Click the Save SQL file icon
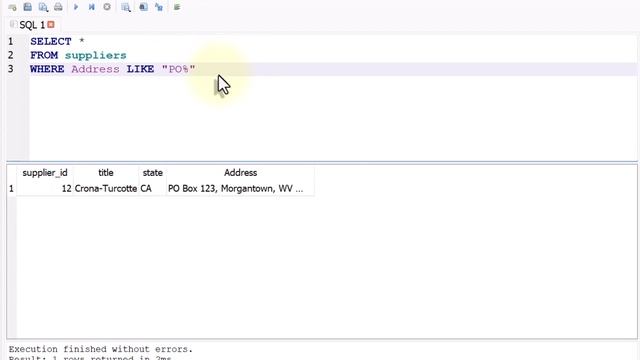This screenshot has height=360, width=640. [27, 7]
